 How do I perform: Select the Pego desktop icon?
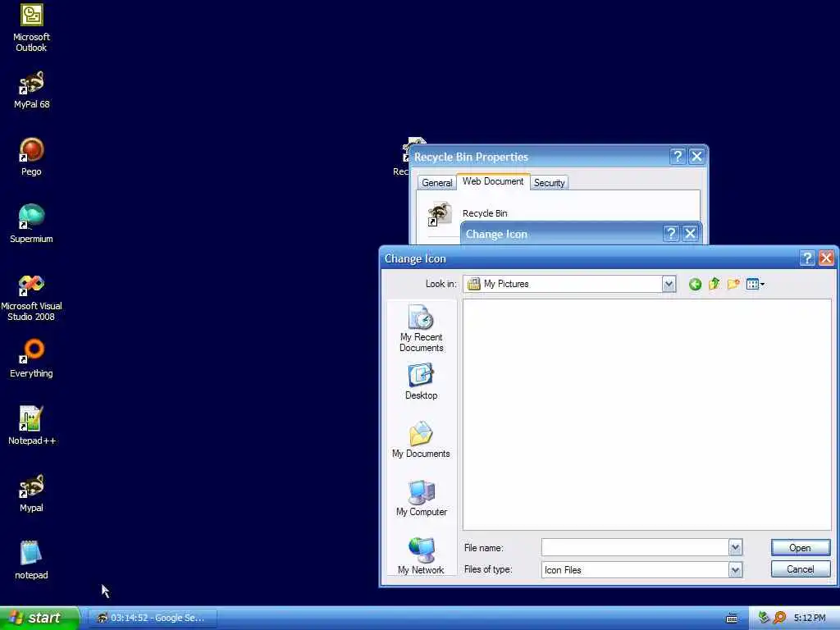tap(31, 157)
